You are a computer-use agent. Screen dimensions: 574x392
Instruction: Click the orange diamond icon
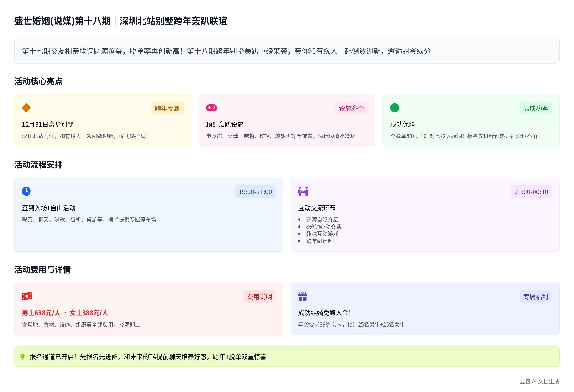coord(26,108)
